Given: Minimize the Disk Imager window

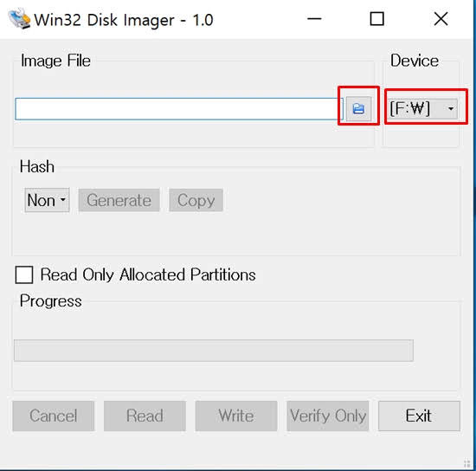Looking at the screenshot, I should click(314, 19).
